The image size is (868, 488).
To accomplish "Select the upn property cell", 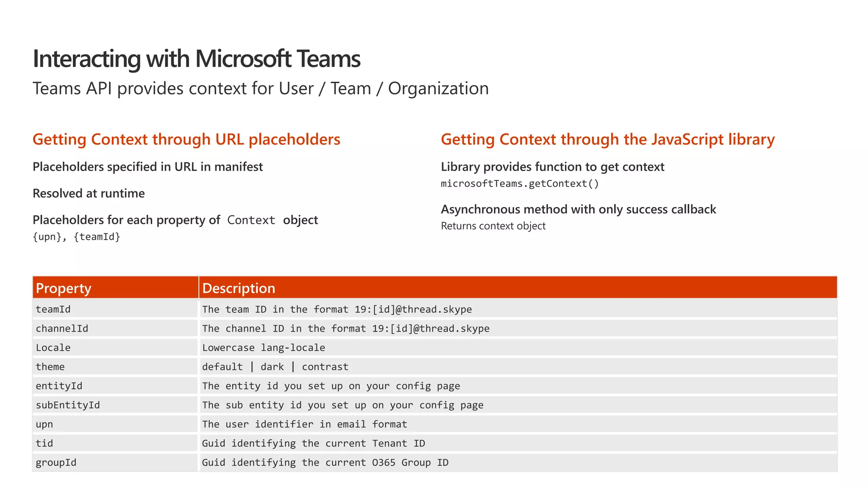I will click(x=115, y=424).
